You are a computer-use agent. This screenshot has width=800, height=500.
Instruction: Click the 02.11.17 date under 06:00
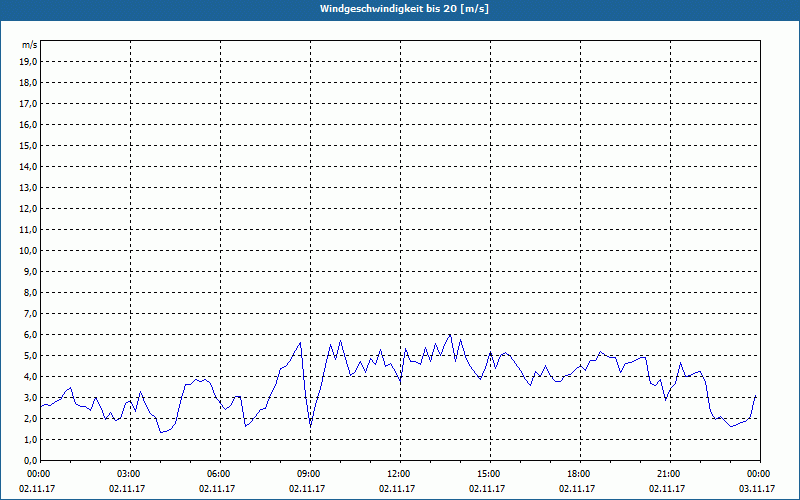(x=217, y=488)
